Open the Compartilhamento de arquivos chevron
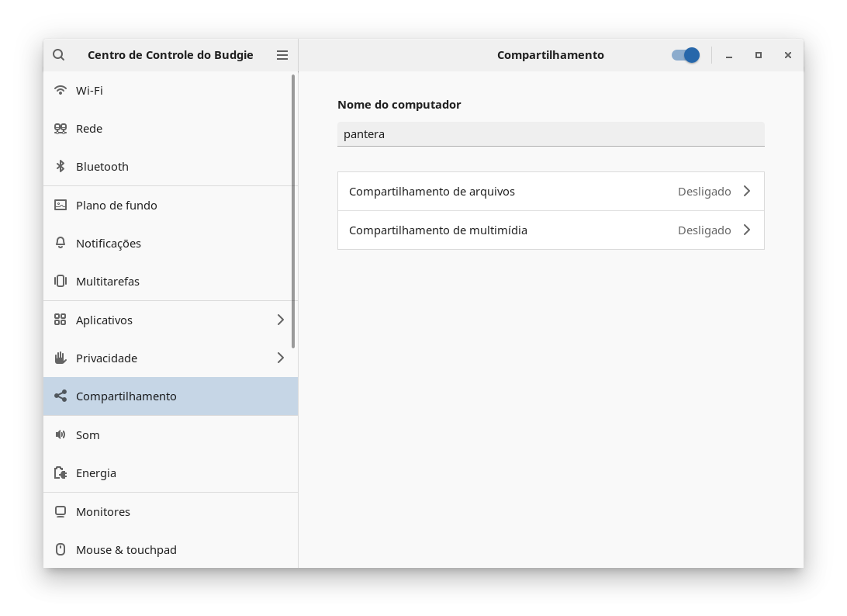This screenshot has width=847, height=616. 747,191
